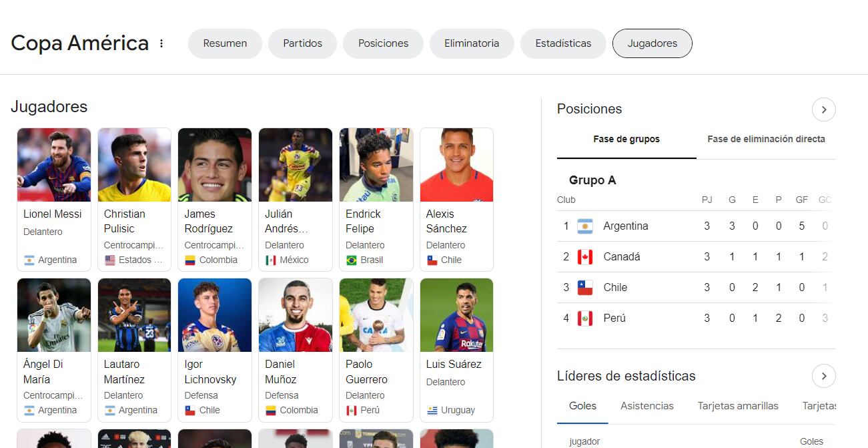Expand Líderes de estadísticas arrow button
Viewport: 868px width, 448px height.
click(x=824, y=376)
